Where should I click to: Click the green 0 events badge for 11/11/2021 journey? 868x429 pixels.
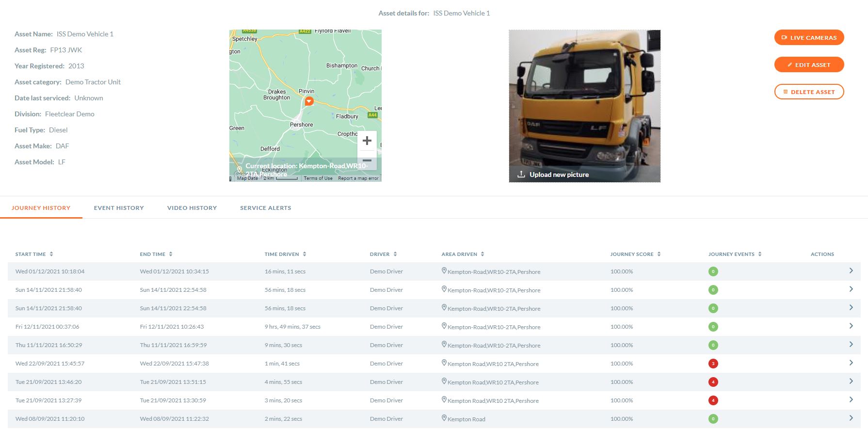pos(713,345)
